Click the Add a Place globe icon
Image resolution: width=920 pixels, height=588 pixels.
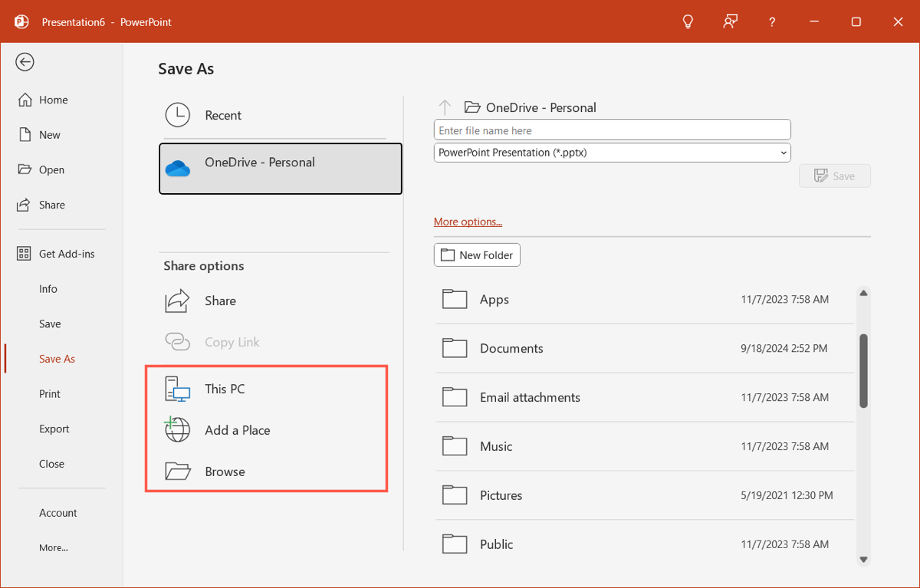(x=177, y=430)
